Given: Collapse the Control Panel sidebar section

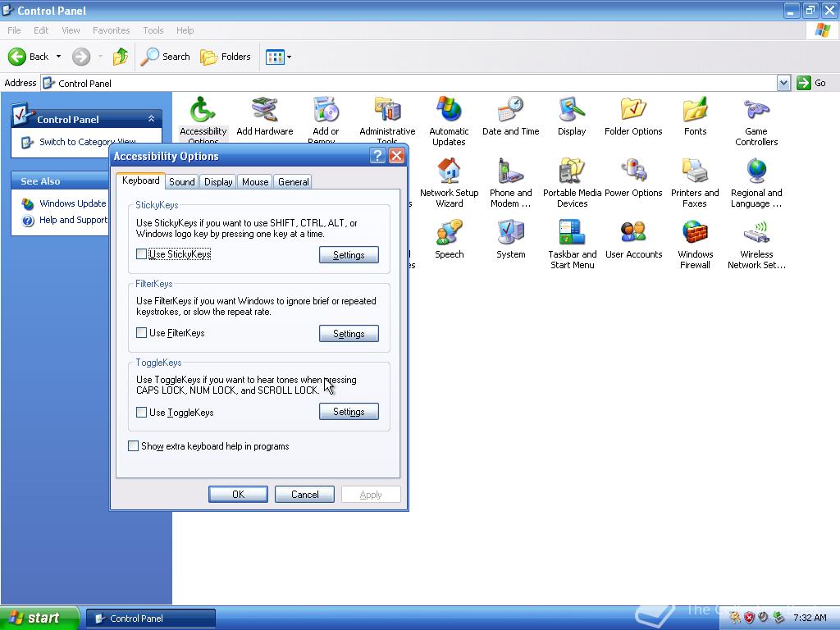Looking at the screenshot, I should click(151, 118).
